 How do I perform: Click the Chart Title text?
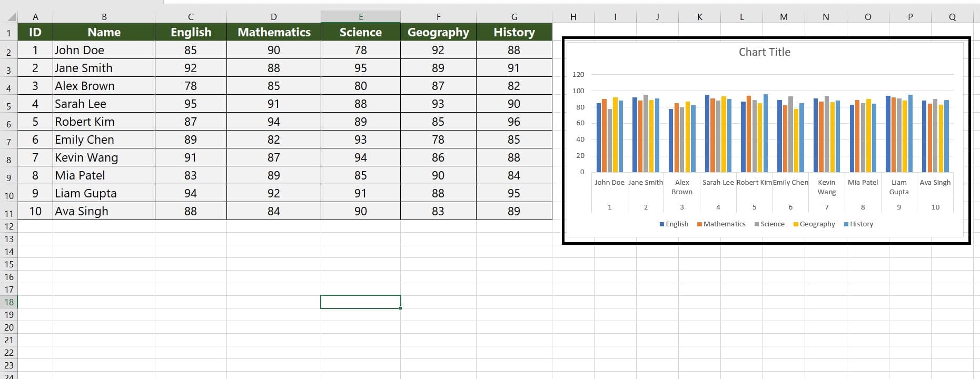(x=764, y=52)
